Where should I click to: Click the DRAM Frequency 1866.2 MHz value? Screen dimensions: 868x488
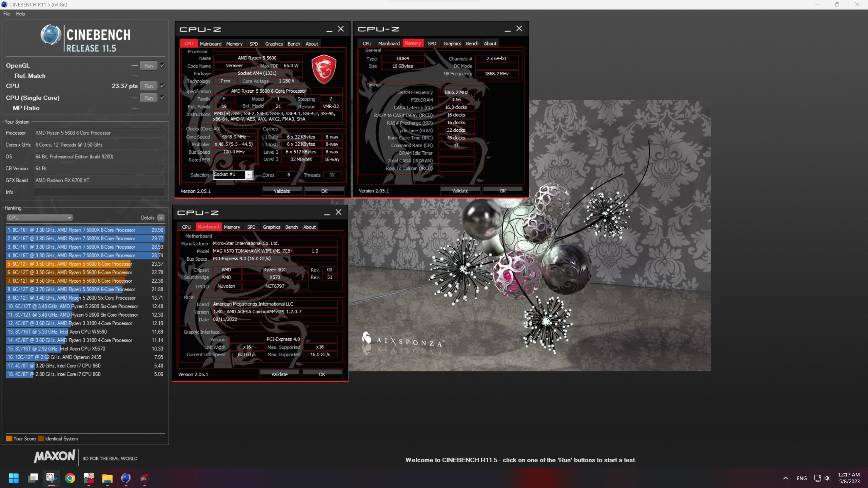pos(456,92)
